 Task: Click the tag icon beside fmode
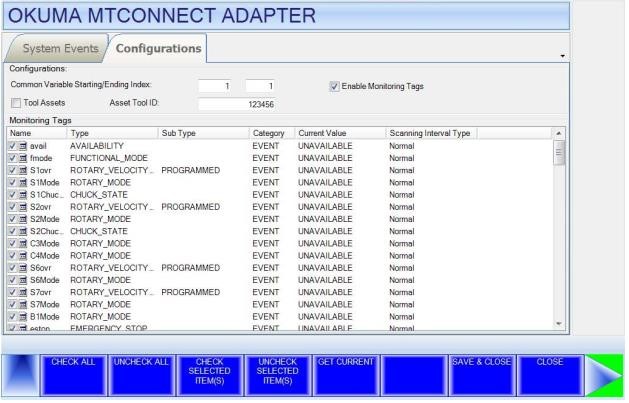tap(23, 158)
